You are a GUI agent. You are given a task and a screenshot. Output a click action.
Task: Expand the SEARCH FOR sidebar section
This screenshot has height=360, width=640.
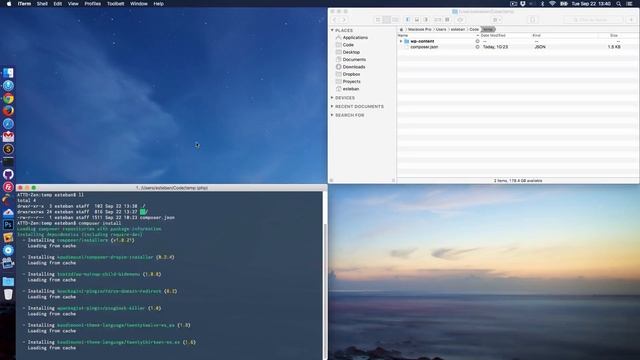point(332,115)
